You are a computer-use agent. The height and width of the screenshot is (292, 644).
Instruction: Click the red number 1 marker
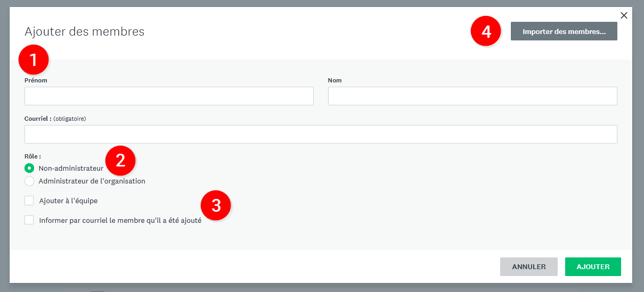[x=34, y=60]
